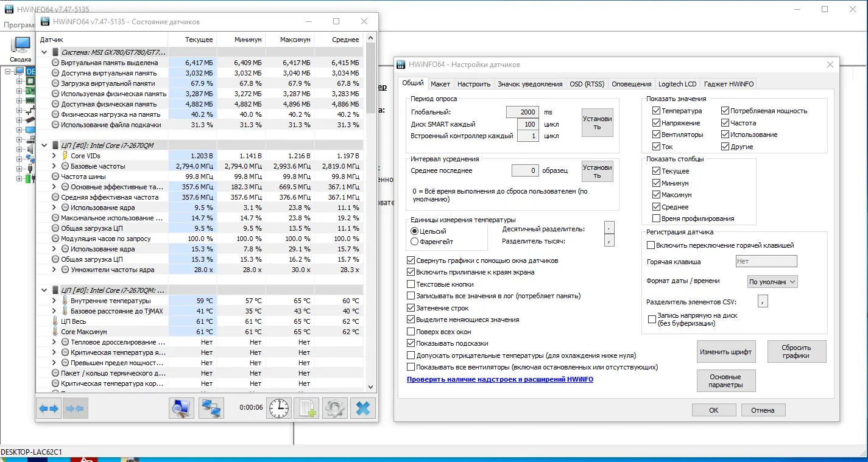Viewport: 868px width, 462px height.
Task: Click the Изменить шрифт button
Action: 726,352
